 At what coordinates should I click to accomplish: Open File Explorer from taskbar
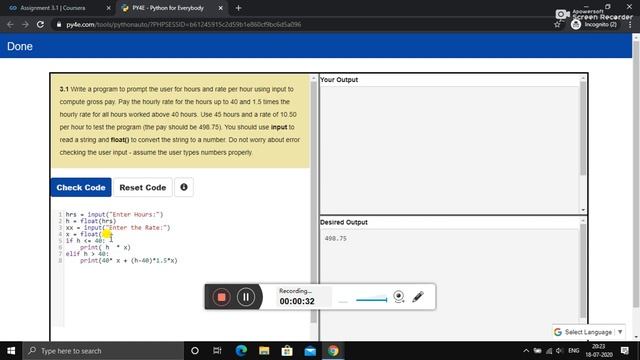[x=264, y=351]
